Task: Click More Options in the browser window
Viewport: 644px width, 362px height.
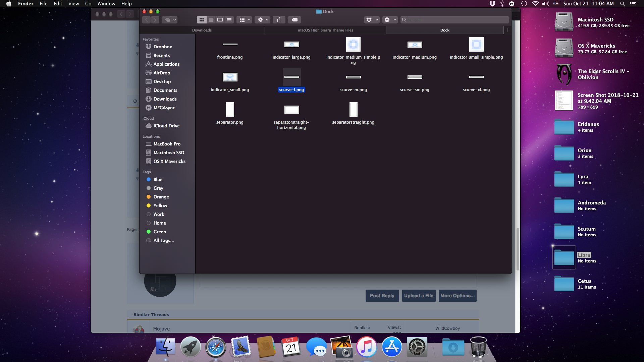Action: [458, 296]
